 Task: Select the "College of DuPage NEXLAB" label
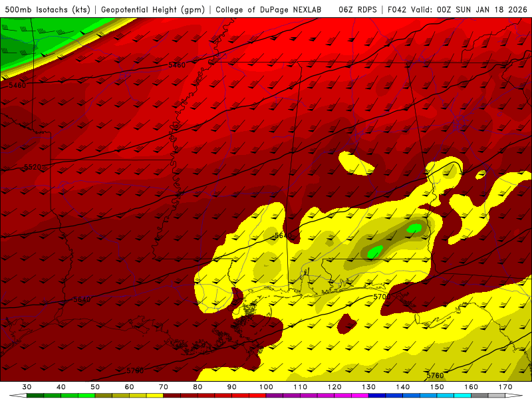(269, 10)
